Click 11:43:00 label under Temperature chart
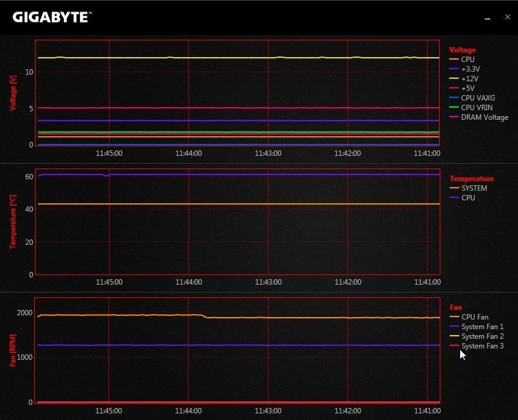The height and width of the screenshot is (420, 518). point(268,282)
